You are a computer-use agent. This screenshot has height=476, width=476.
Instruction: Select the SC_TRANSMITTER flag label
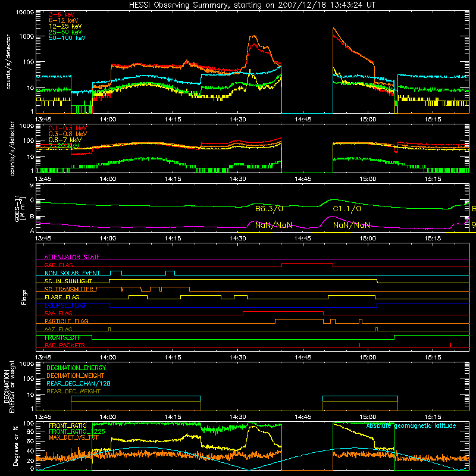69,289
